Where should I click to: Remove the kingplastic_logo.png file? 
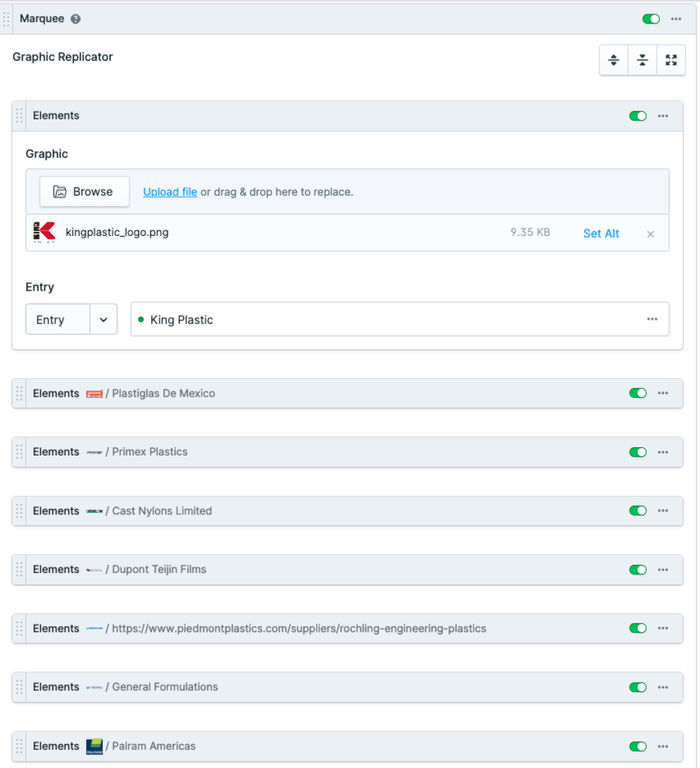650,234
